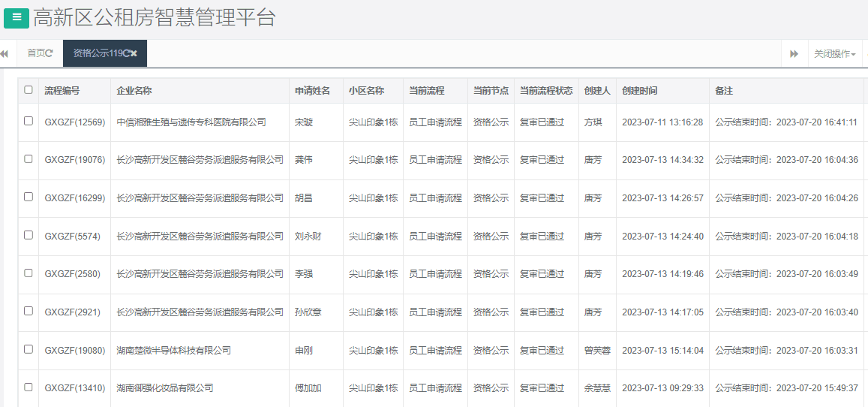Click creation time 2023-07-13 09:29:33
The height and width of the screenshot is (407, 868).
(662, 388)
